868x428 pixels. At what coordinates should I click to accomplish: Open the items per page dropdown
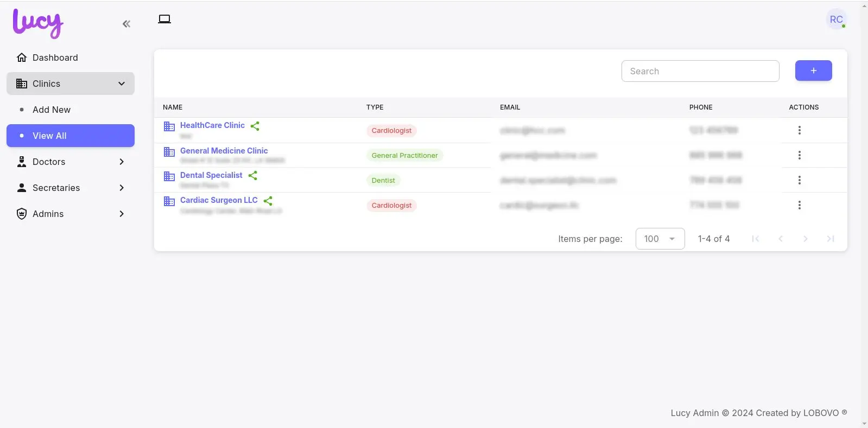660,239
